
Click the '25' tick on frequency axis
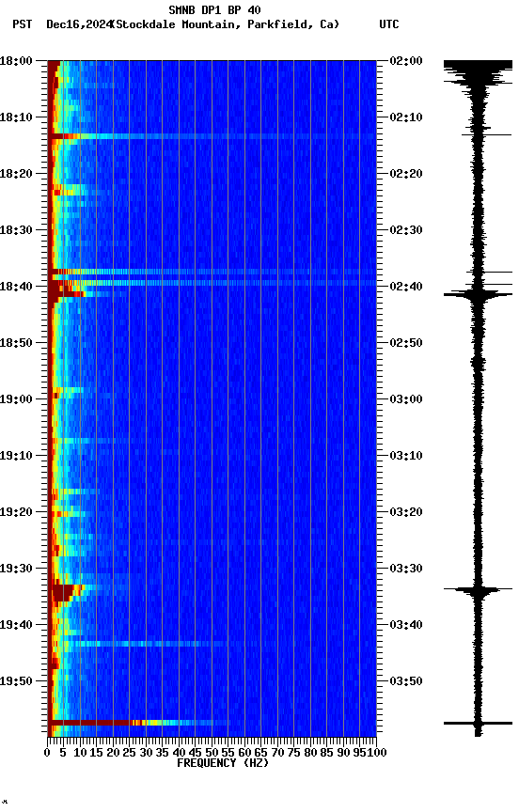coord(130,753)
